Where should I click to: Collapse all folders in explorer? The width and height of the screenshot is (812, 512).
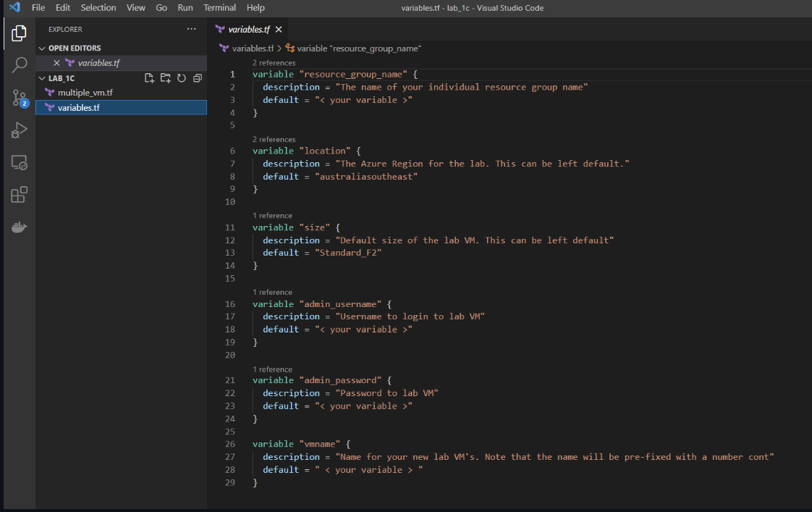coord(198,78)
